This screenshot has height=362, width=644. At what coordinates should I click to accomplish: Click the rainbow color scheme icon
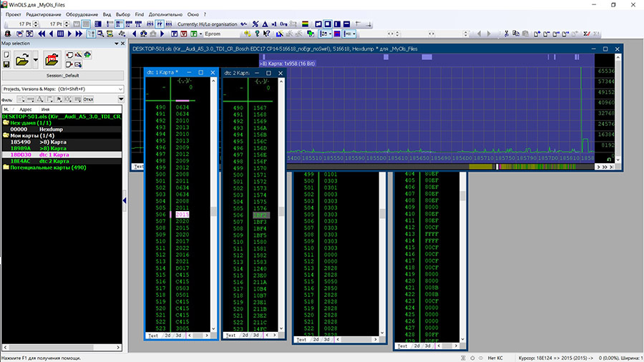click(305, 24)
